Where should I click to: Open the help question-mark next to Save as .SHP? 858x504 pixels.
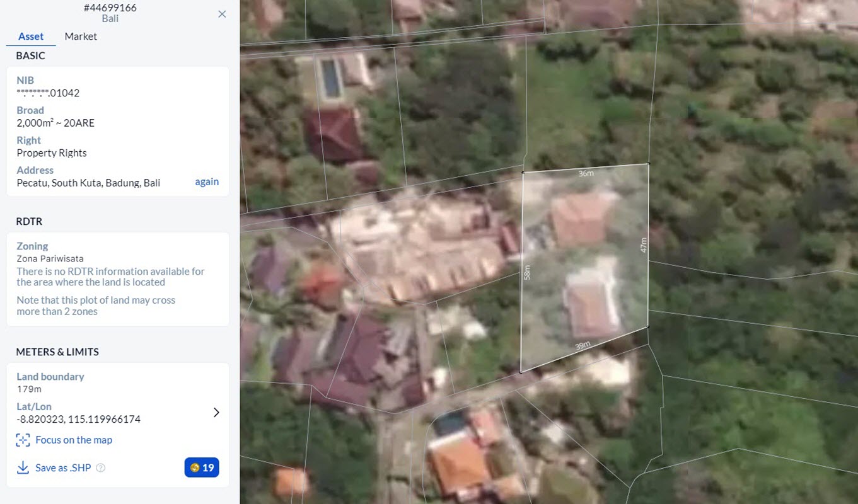[100, 468]
